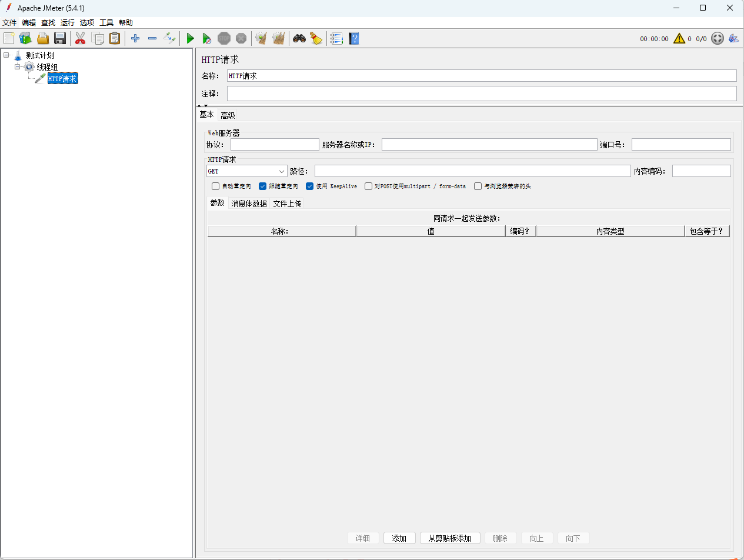Click the 端口号 input field
744x560 pixels.
681,145
